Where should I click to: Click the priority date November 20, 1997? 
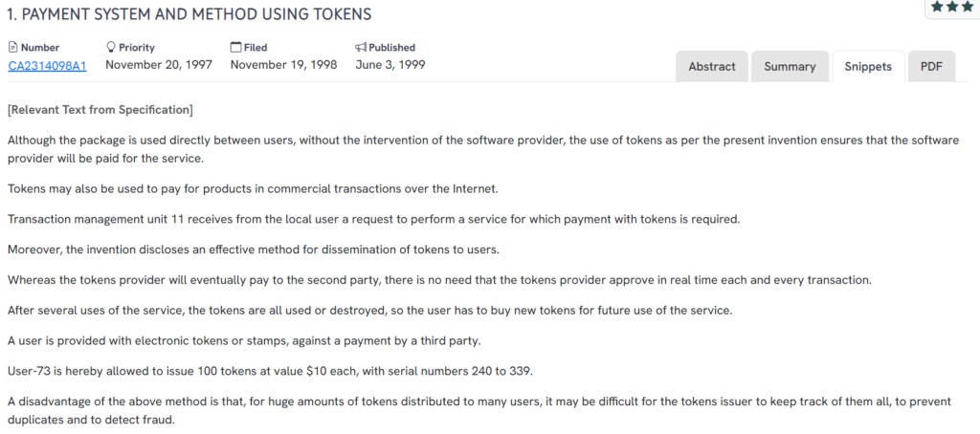(159, 65)
